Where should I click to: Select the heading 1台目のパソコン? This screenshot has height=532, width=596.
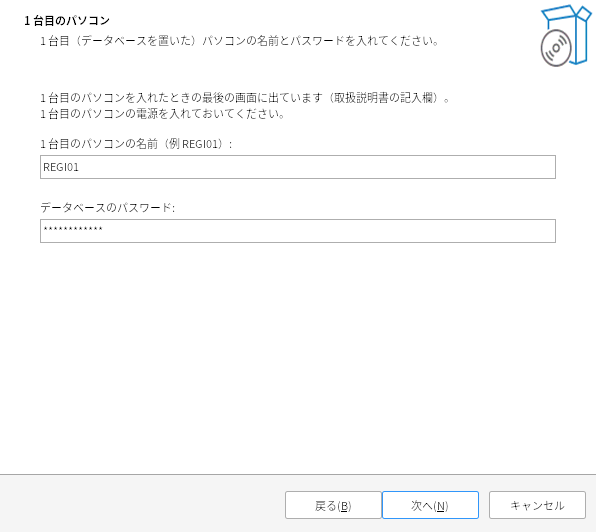point(67,21)
